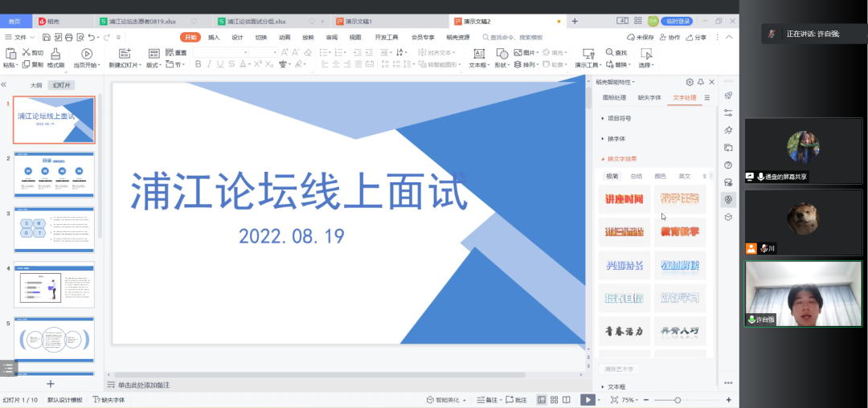Screen dimensions: 868x408
Task: Open the font name dropdown
Action: 247,52
